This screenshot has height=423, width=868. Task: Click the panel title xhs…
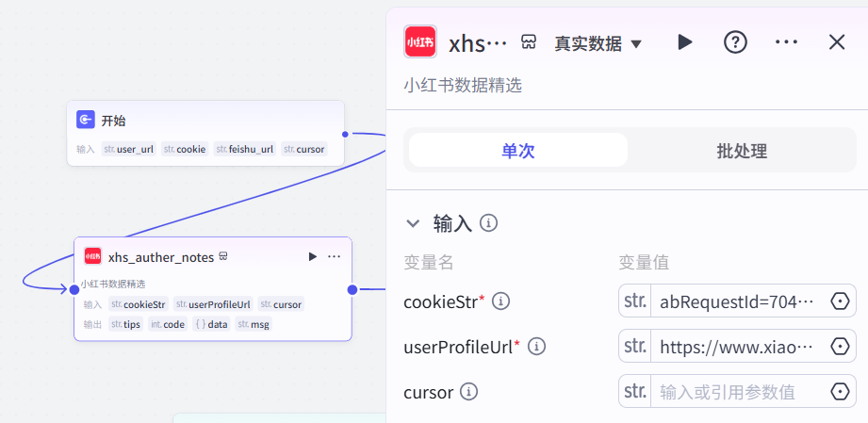[477, 43]
